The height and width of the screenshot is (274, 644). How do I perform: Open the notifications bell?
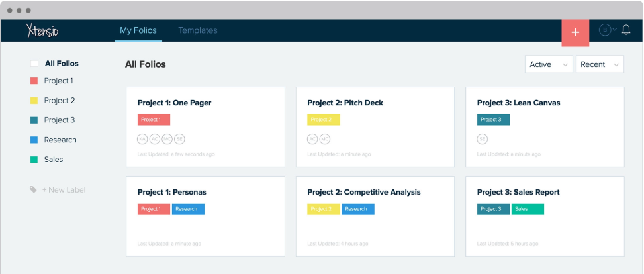pos(626,30)
